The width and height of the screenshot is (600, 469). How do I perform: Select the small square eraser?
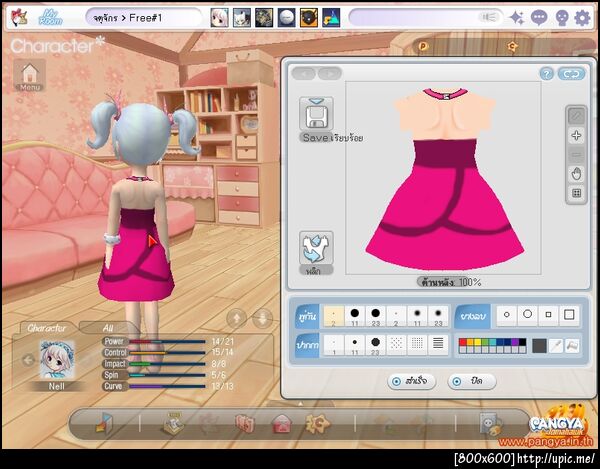[548, 315]
